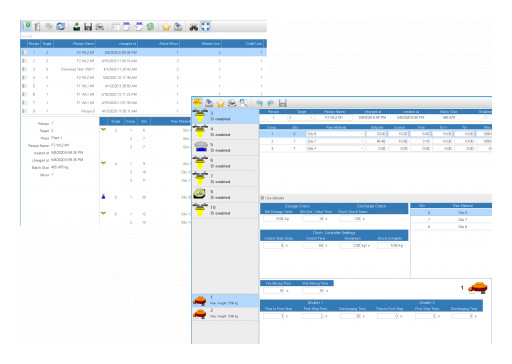Screen dimensions: 512x364
Task: Click the tray arrow icon in editor toolbar
Action: 209,103
